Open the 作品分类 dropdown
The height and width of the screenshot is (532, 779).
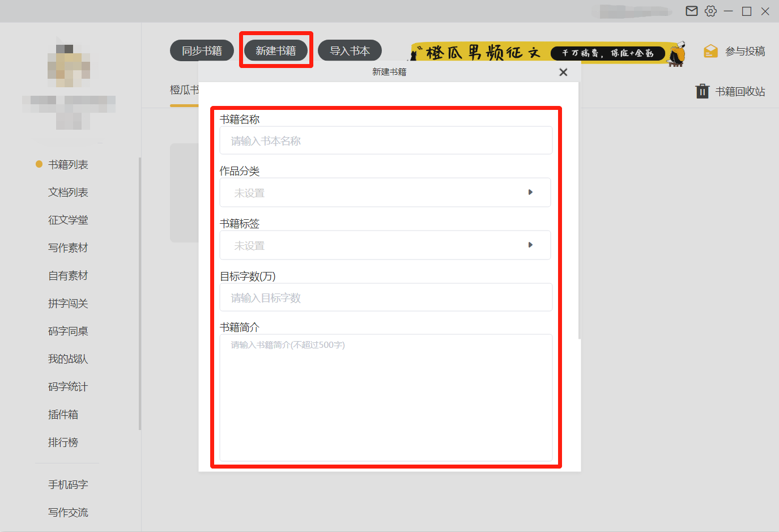(x=385, y=193)
